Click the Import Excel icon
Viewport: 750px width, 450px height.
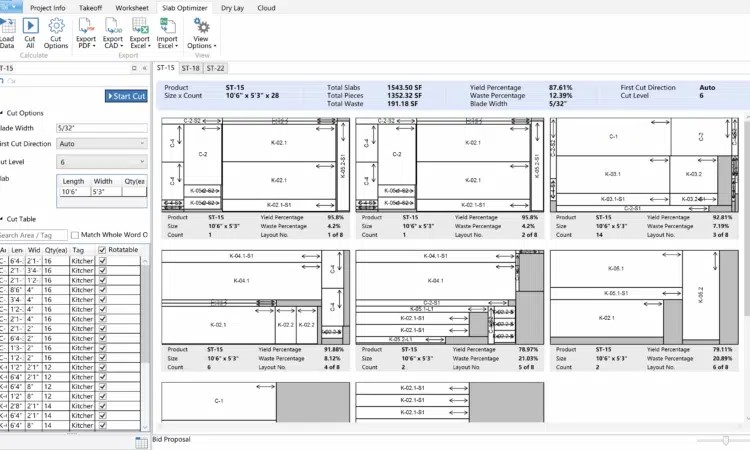(167, 25)
